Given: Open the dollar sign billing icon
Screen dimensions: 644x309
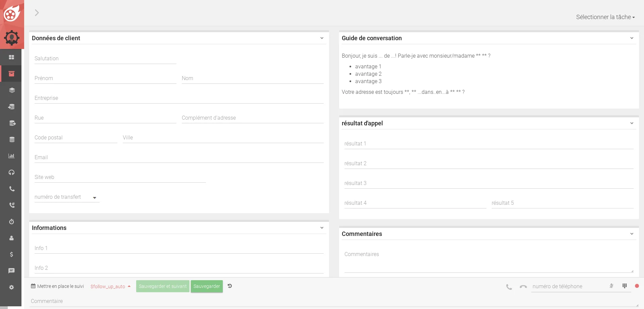Looking at the screenshot, I should tap(11, 254).
